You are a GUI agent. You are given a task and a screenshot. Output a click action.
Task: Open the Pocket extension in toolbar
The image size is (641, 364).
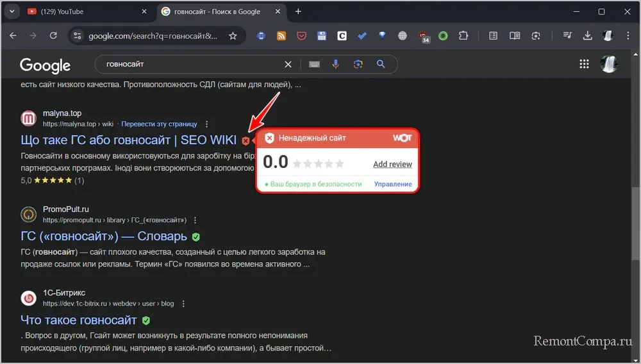coord(301,37)
